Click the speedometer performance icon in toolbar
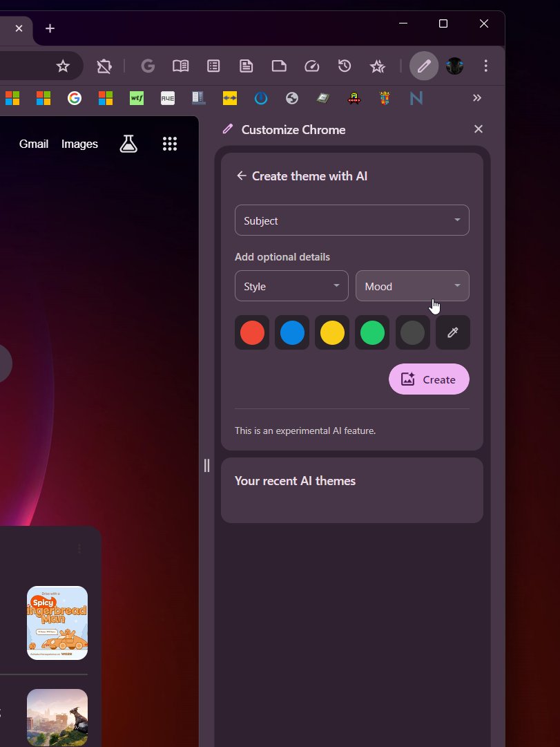560x747 pixels. (x=312, y=66)
